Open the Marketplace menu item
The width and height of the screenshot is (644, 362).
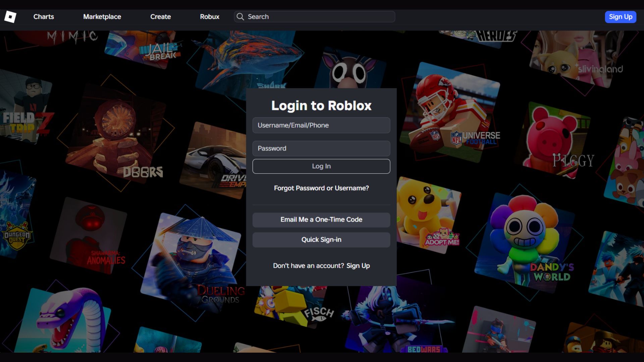[x=102, y=16]
